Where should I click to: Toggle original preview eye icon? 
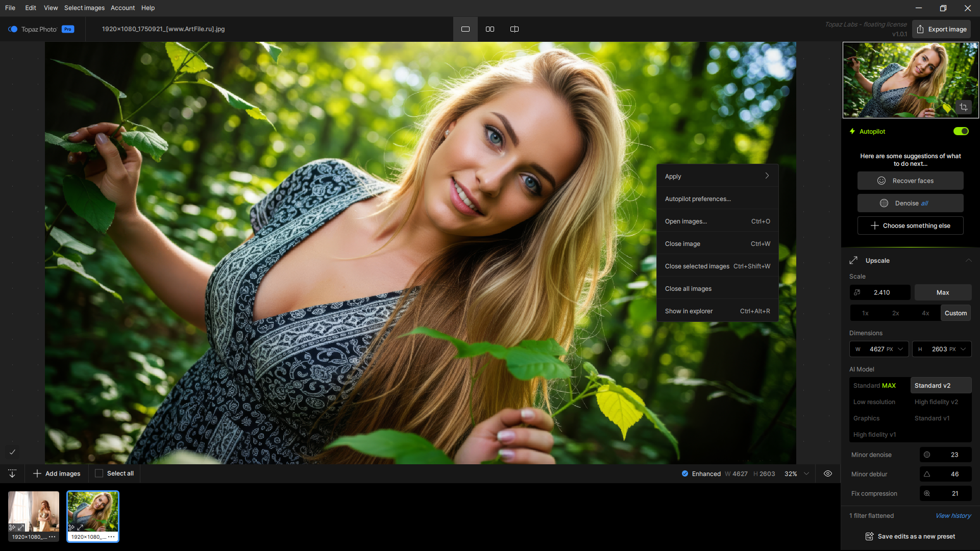coord(828,473)
